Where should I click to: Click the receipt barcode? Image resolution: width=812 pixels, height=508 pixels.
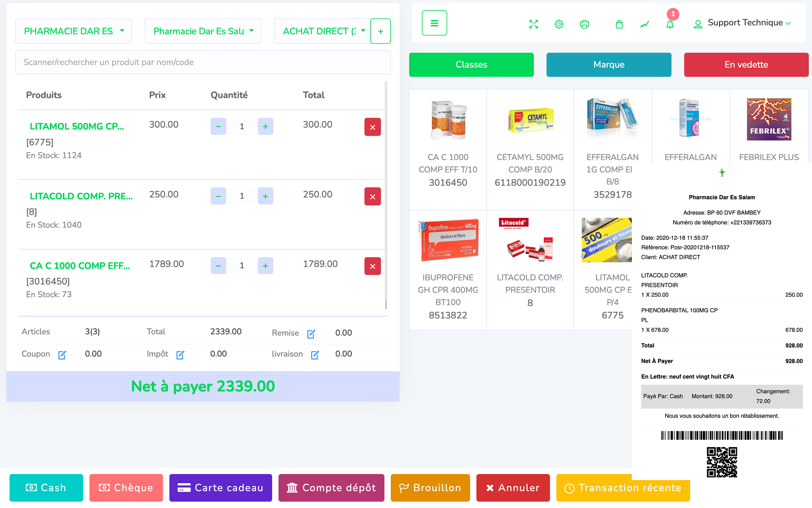tap(722, 435)
